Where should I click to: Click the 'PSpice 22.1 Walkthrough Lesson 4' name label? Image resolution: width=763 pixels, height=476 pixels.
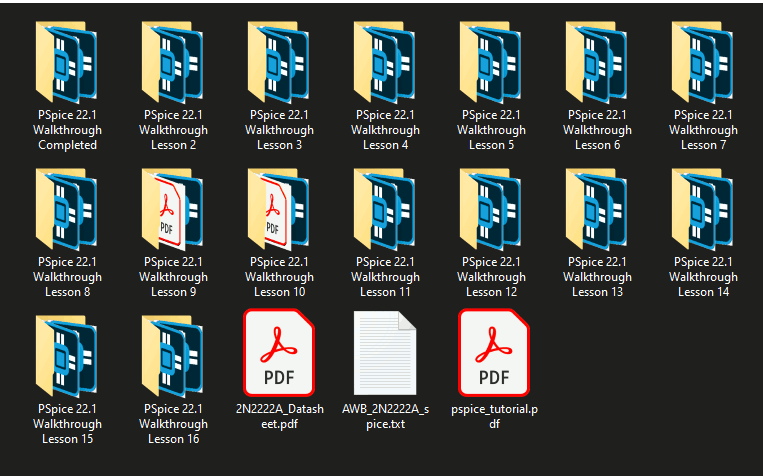click(385, 130)
